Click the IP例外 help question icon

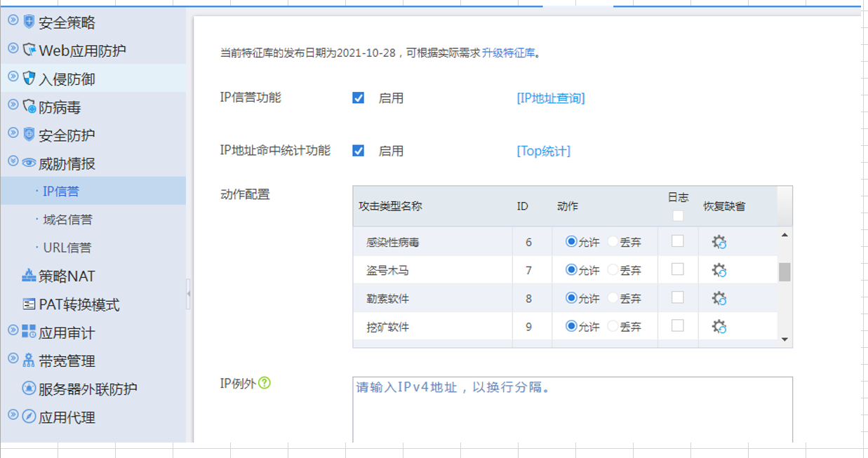[x=265, y=383]
